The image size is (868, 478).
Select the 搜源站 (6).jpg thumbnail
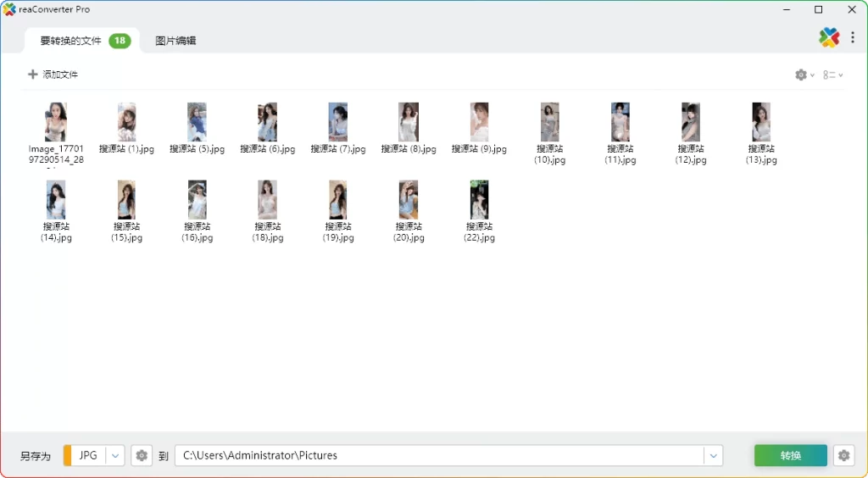[x=267, y=122]
